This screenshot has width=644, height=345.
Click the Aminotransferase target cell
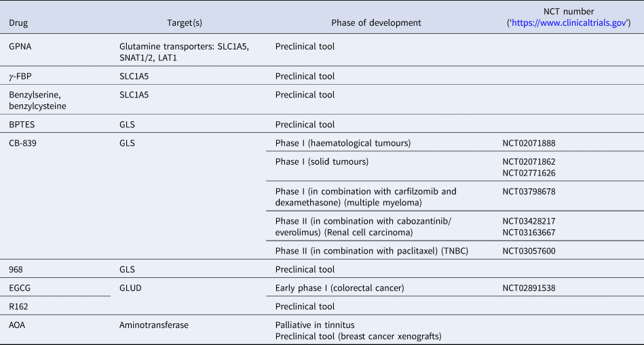[x=153, y=325]
